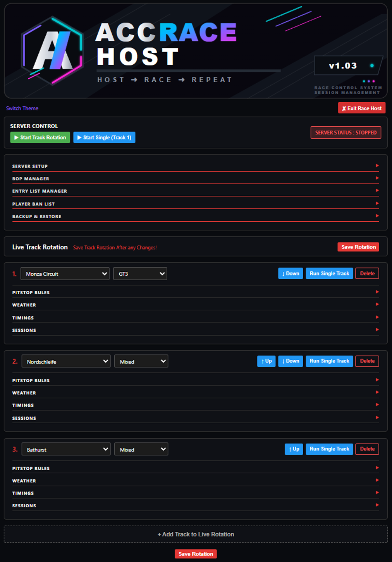Expand the BOP Manager section
The width and height of the screenshot is (392, 562).
(x=196, y=179)
